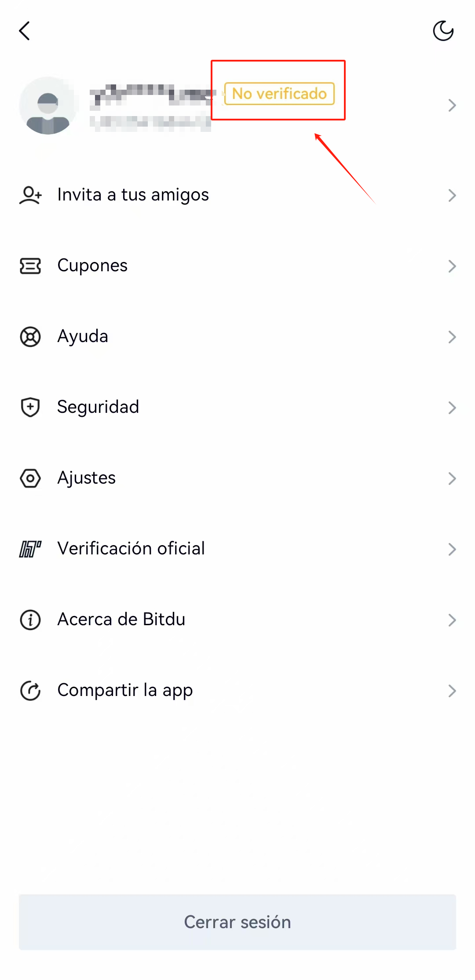Viewport: 475px width, 980px height.
Task: Click the Ajustes hexagon gear icon
Action: click(x=30, y=478)
